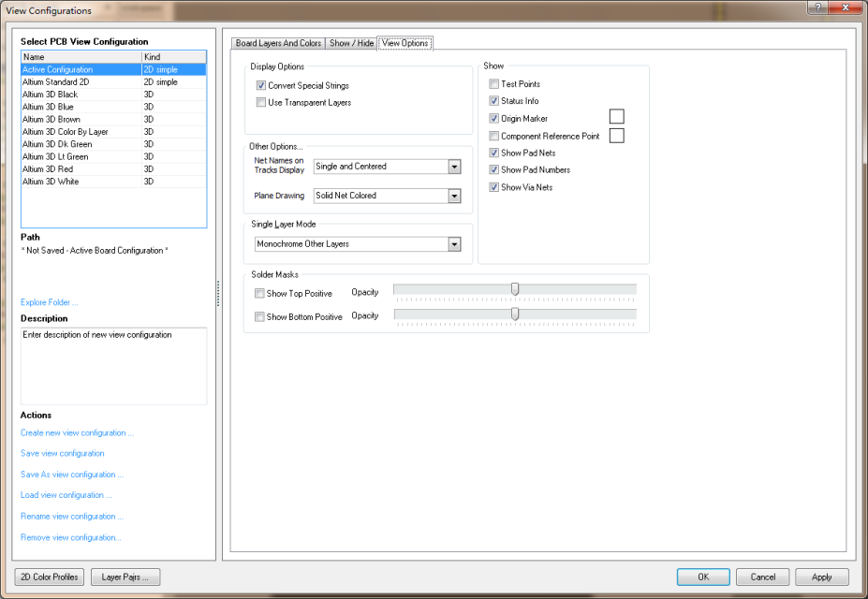This screenshot has width=868, height=599.
Task: Enable Use Transparent Layers checkbox
Action: 261,102
